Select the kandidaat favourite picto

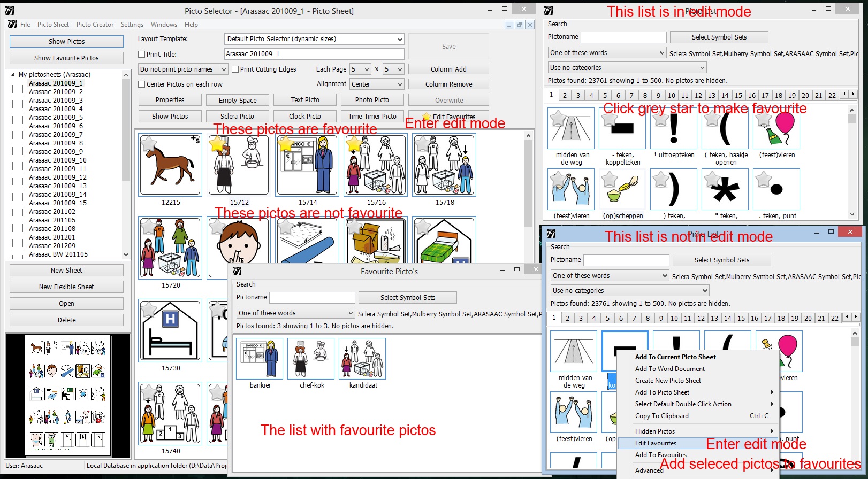363,359
